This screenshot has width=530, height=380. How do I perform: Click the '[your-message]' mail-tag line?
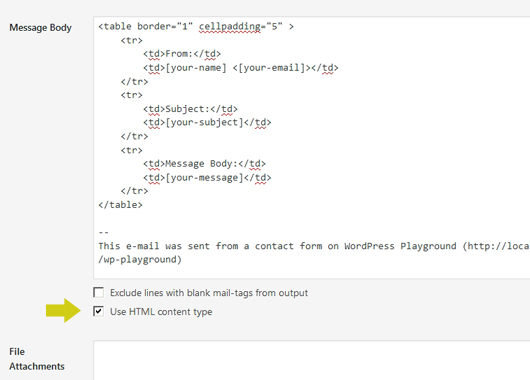(x=207, y=178)
